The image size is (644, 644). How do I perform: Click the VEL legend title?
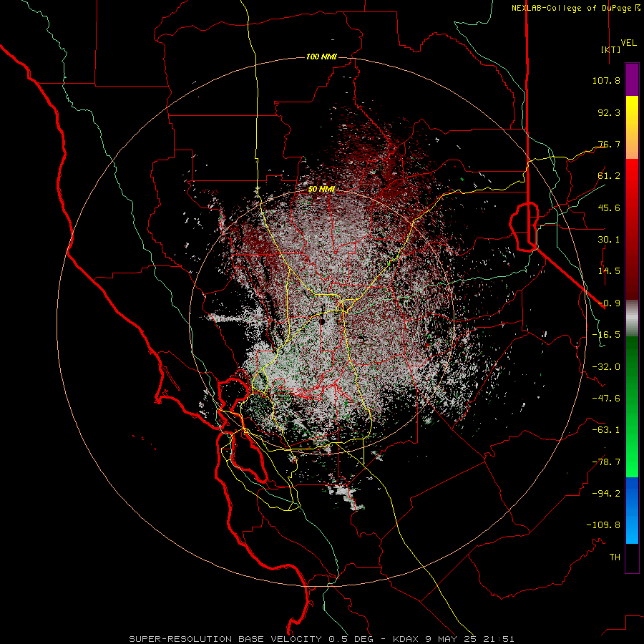pos(628,43)
